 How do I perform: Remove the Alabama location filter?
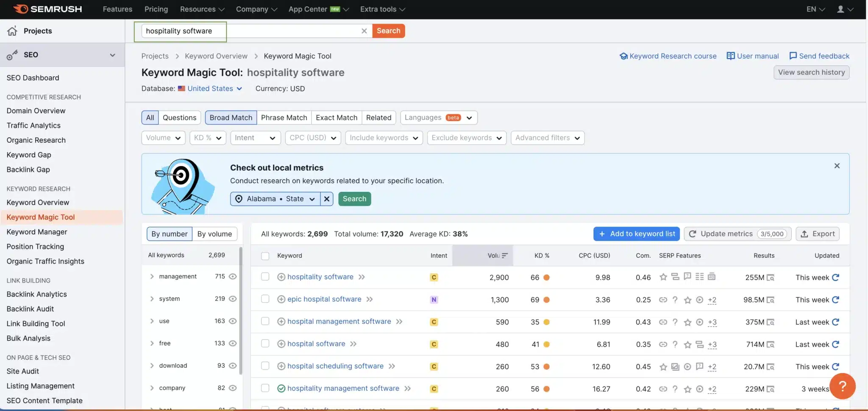coord(327,199)
